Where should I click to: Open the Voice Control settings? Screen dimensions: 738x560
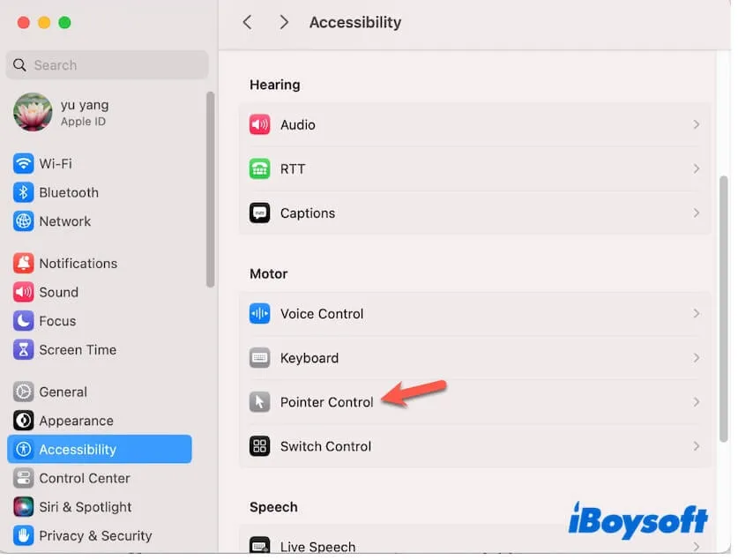(474, 314)
